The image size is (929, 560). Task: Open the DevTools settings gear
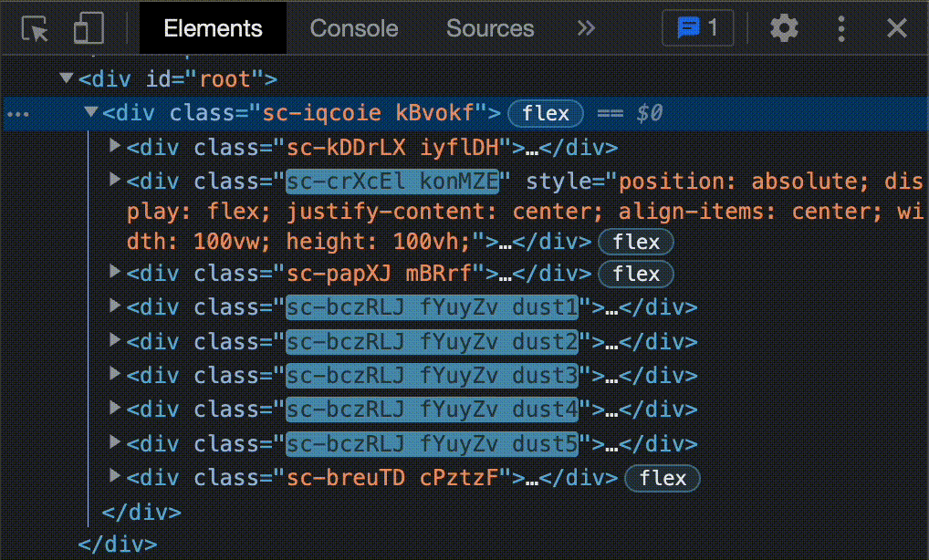coord(784,28)
